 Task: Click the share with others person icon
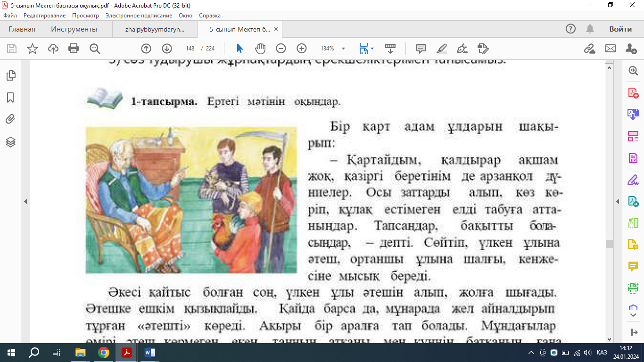point(631,49)
